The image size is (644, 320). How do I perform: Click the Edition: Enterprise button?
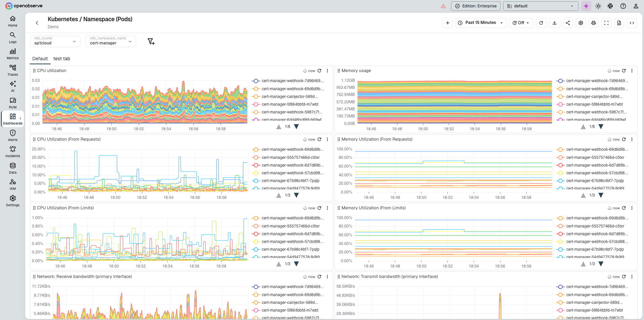coord(476,6)
